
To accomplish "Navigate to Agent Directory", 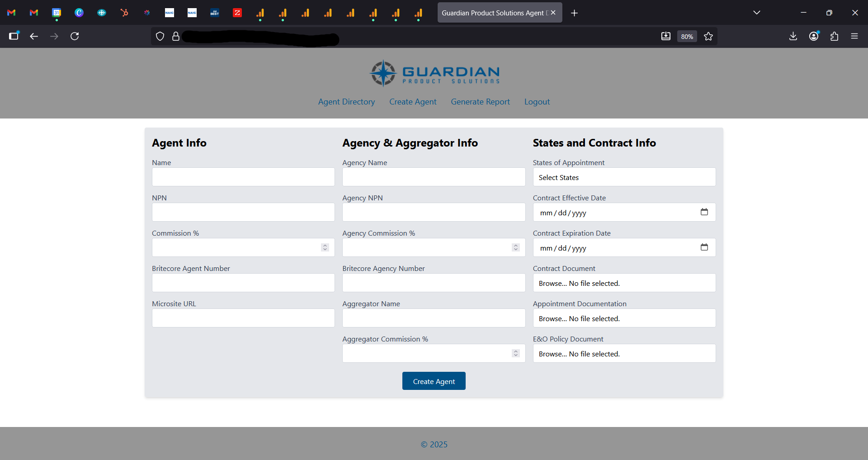I will click(x=346, y=102).
